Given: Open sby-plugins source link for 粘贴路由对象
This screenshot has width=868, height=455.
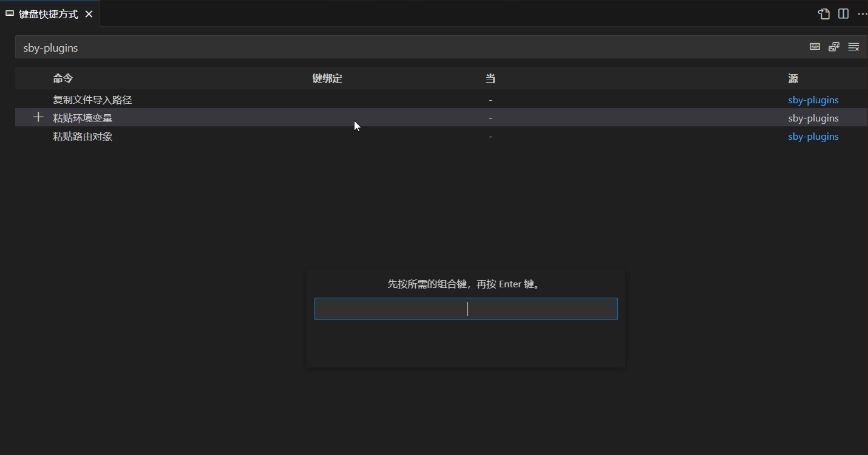Looking at the screenshot, I should click(x=813, y=136).
